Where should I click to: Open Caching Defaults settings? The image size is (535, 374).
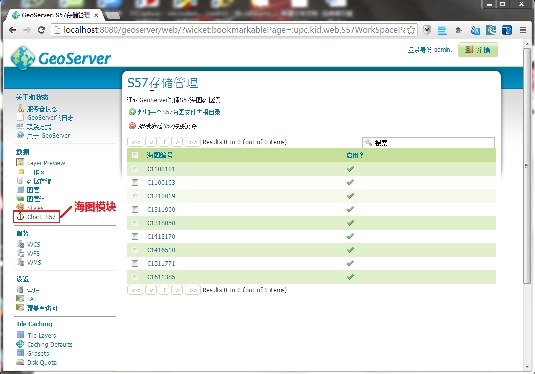(49, 344)
